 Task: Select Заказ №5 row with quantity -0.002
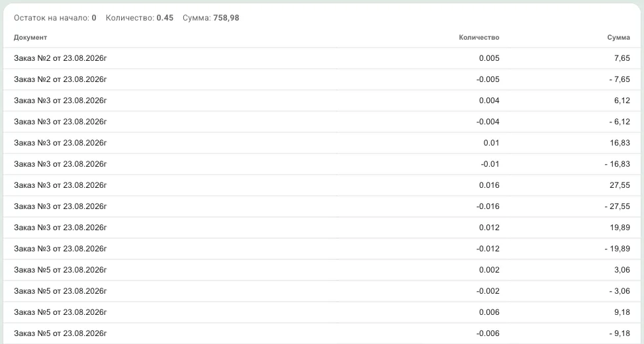[322, 290]
